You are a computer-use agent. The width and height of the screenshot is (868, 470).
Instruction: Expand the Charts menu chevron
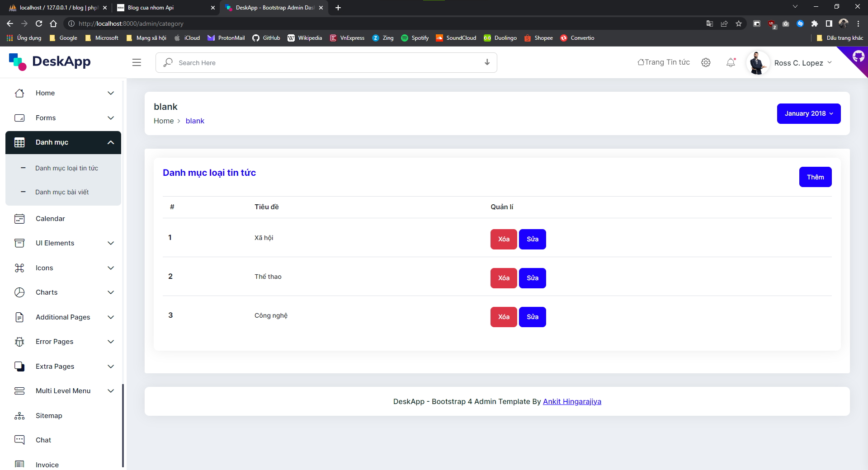111,292
